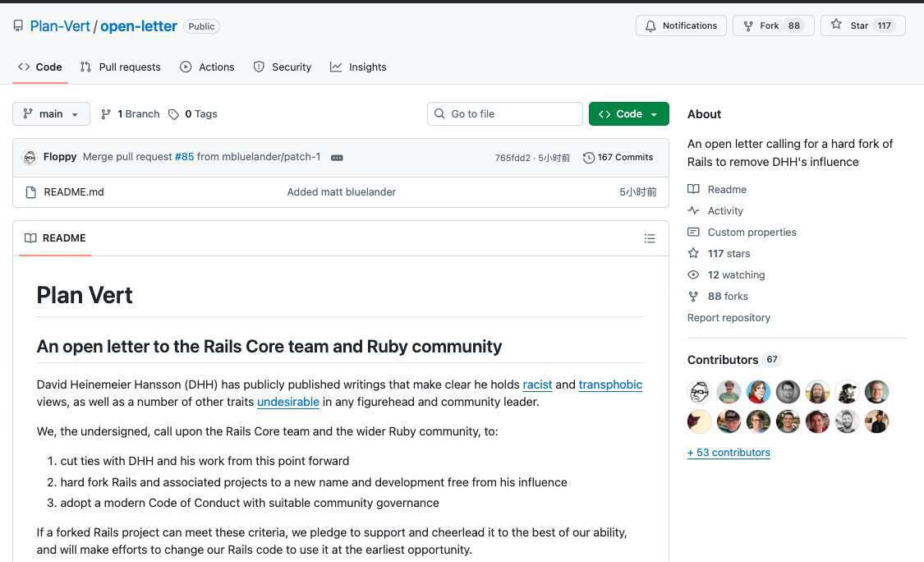Switch to the Pull requests tab
The image size is (924, 562).
(120, 67)
